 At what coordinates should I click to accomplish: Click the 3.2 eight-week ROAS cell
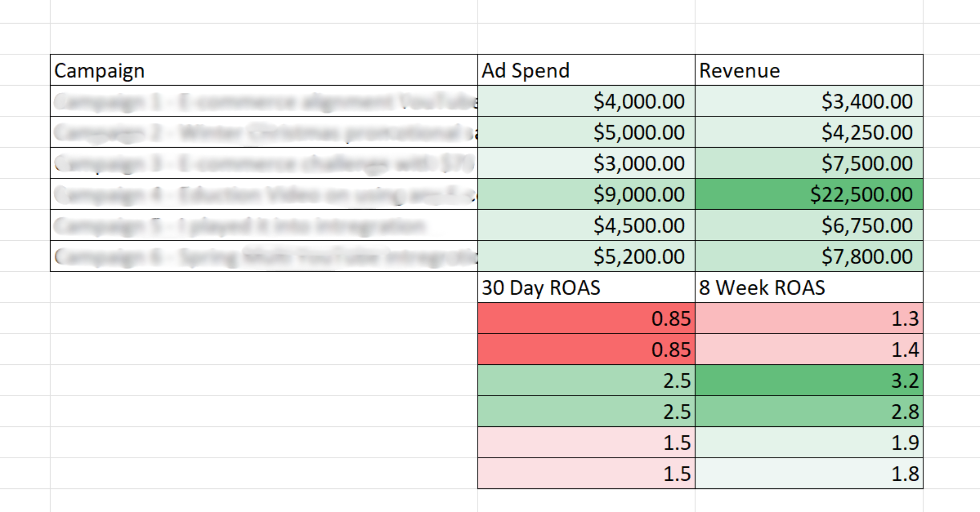(x=809, y=381)
